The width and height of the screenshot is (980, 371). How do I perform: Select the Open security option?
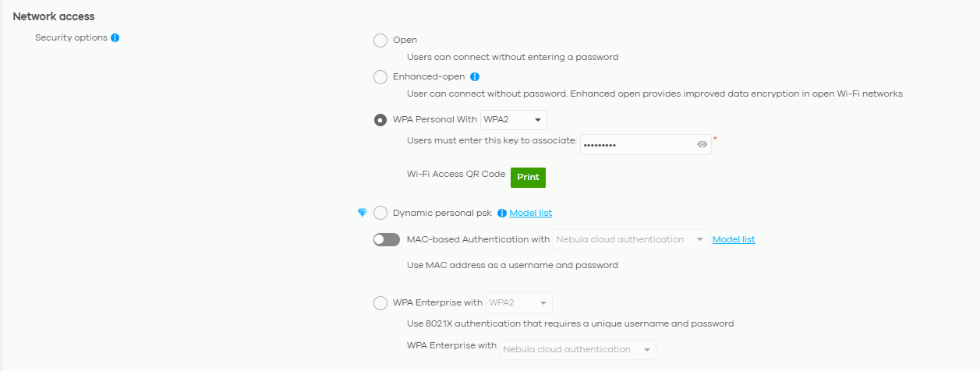click(x=380, y=41)
